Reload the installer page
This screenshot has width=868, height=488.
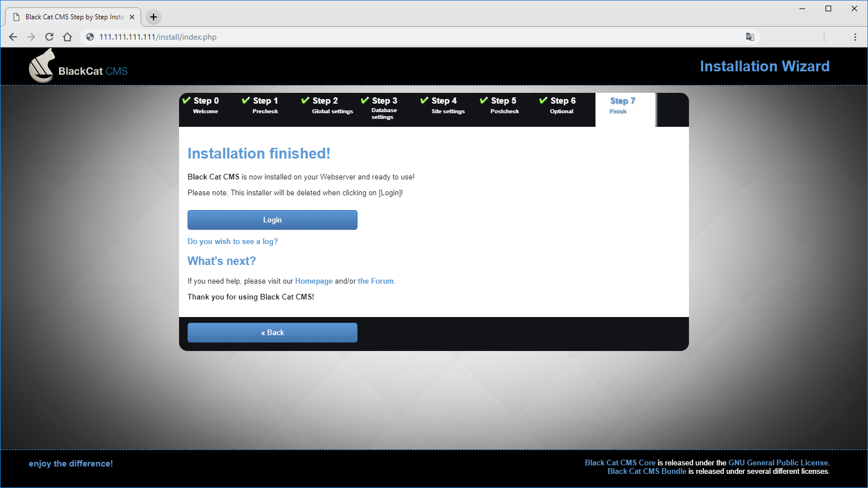[x=49, y=37]
